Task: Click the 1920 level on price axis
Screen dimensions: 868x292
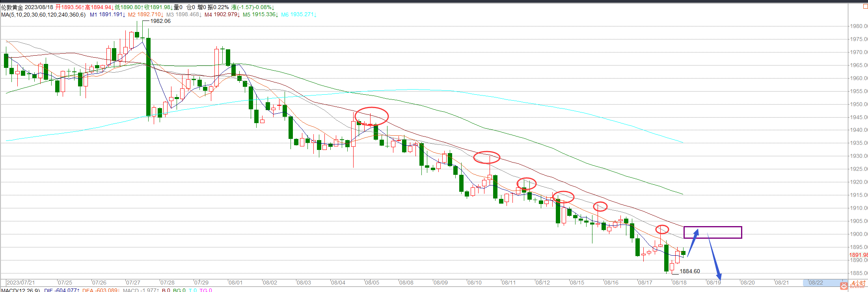Action: tap(859, 182)
